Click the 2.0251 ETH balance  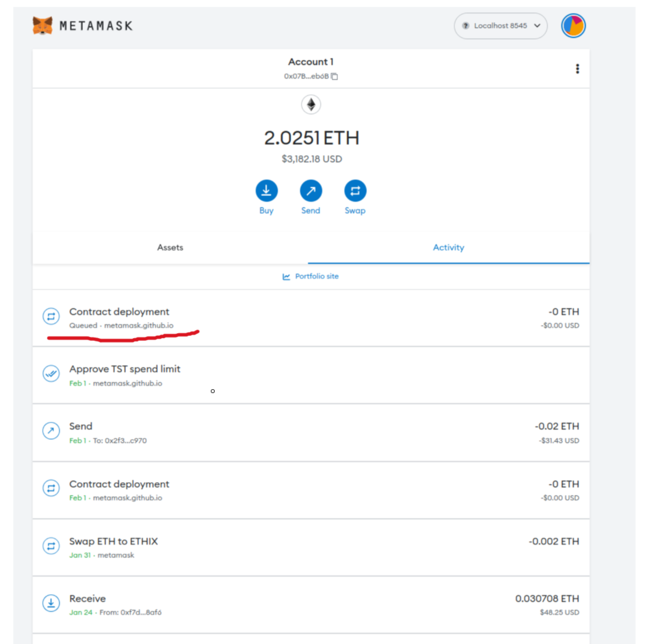[x=311, y=138]
